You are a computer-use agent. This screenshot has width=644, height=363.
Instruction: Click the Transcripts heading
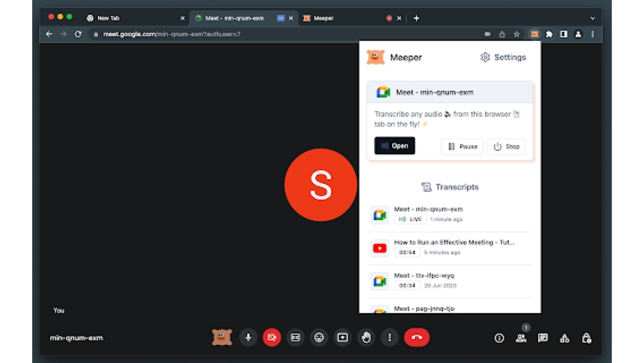click(450, 187)
